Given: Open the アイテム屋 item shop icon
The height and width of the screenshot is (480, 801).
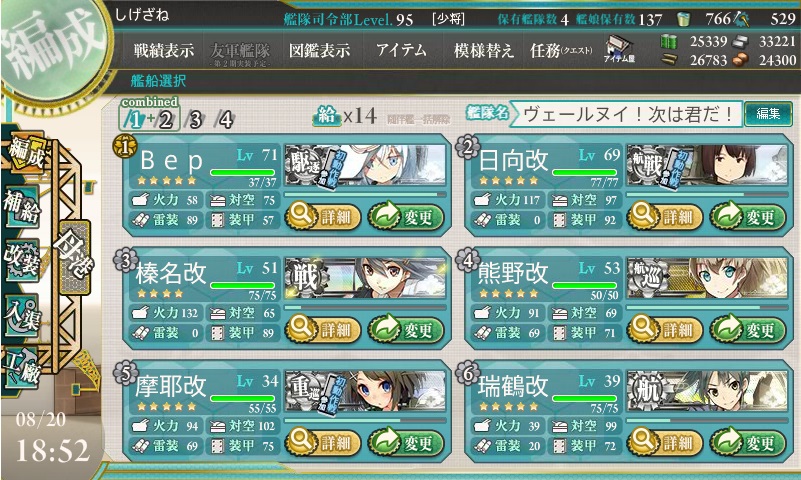Looking at the screenshot, I should 619,50.
